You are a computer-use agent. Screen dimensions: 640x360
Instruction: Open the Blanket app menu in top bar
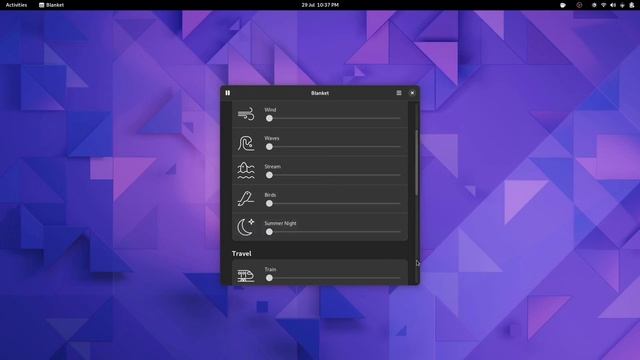[51, 5]
